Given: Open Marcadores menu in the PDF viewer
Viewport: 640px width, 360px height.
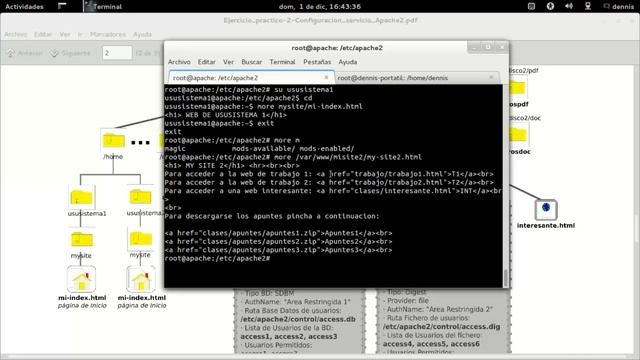Looking at the screenshot, I should [x=108, y=35].
